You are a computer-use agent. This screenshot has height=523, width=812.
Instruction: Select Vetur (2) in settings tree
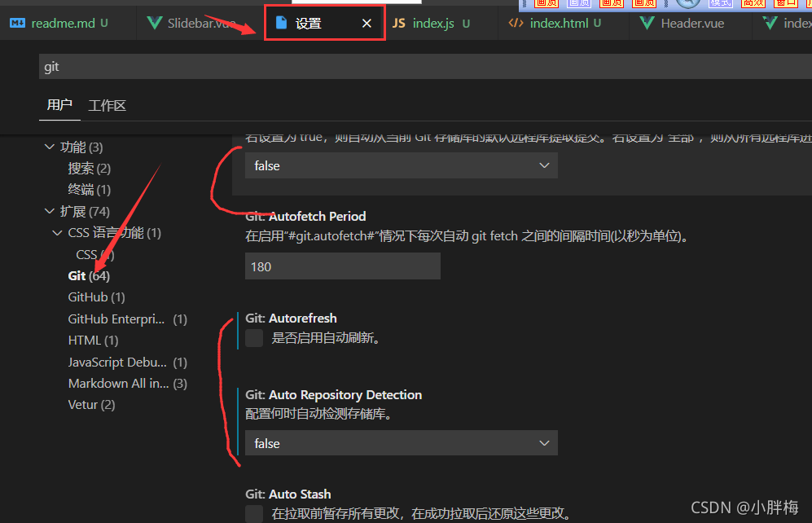click(x=91, y=404)
